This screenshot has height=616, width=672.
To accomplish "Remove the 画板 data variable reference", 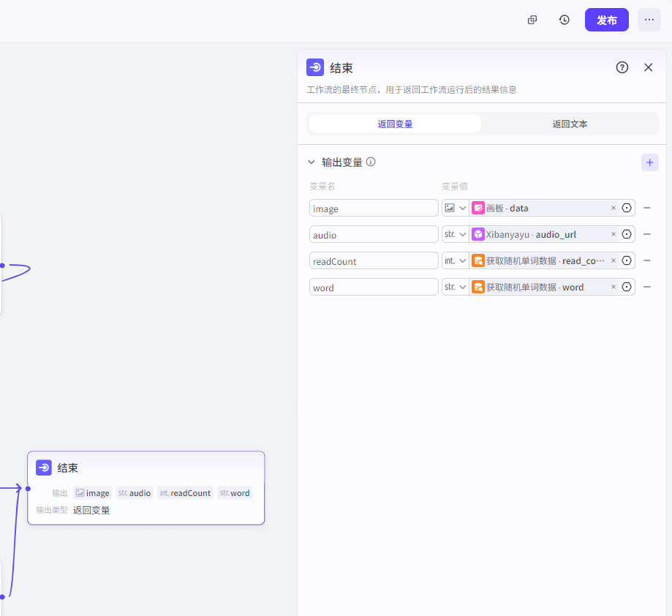I will pyautogui.click(x=613, y=208).
